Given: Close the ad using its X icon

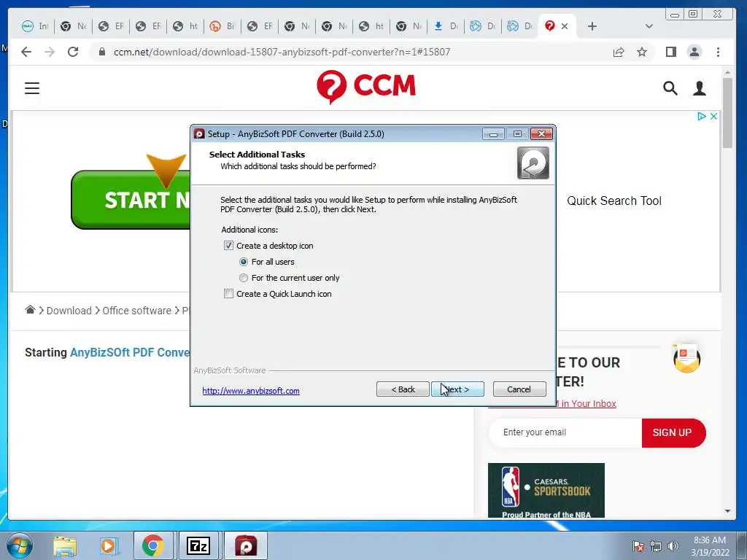Looking at the screenshot, I should (713, 116).
